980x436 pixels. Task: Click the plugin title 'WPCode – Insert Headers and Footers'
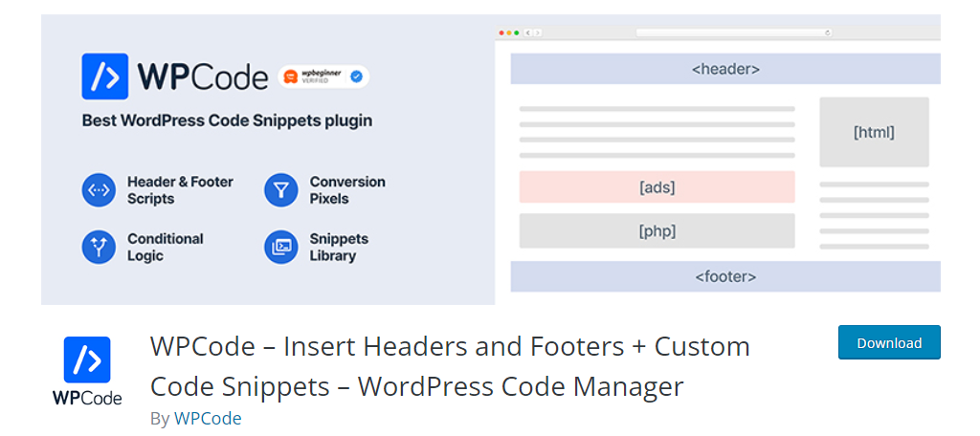[x=450, y=366]
